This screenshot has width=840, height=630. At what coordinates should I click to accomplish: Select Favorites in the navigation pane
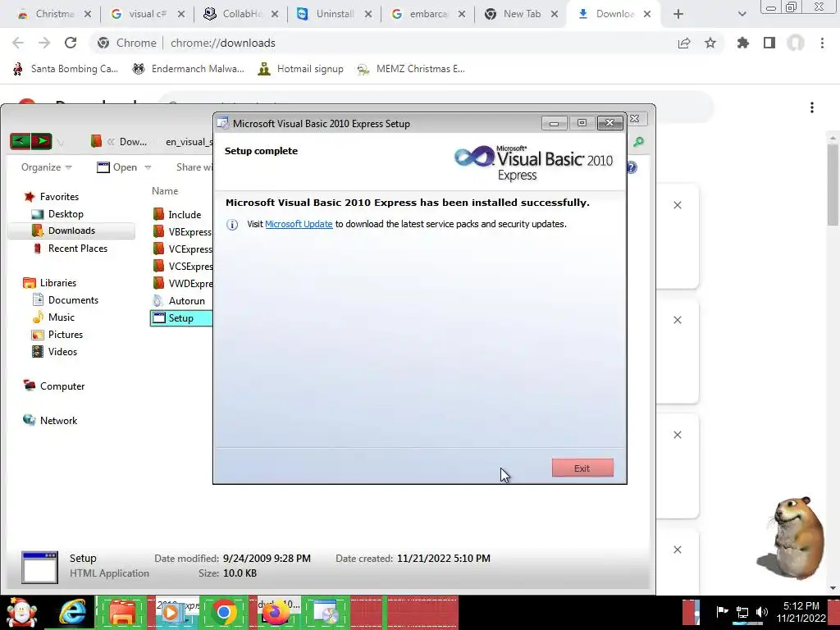(x=51, y=197)
